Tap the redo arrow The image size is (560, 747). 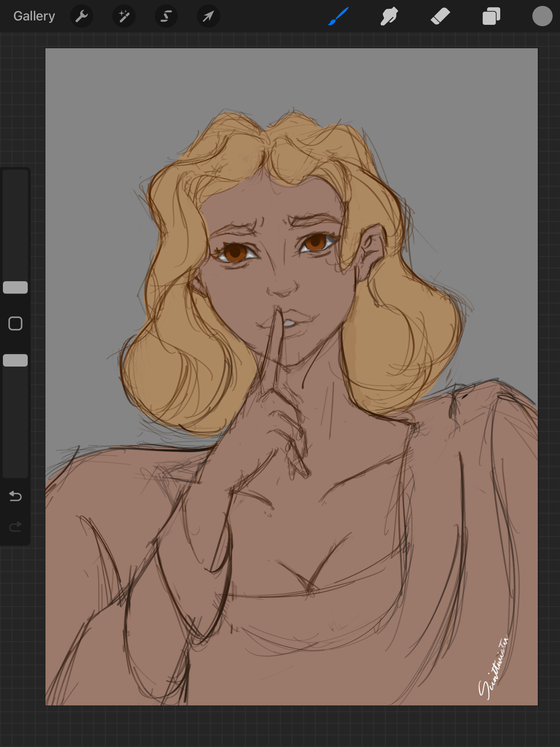tap(15, 527)
